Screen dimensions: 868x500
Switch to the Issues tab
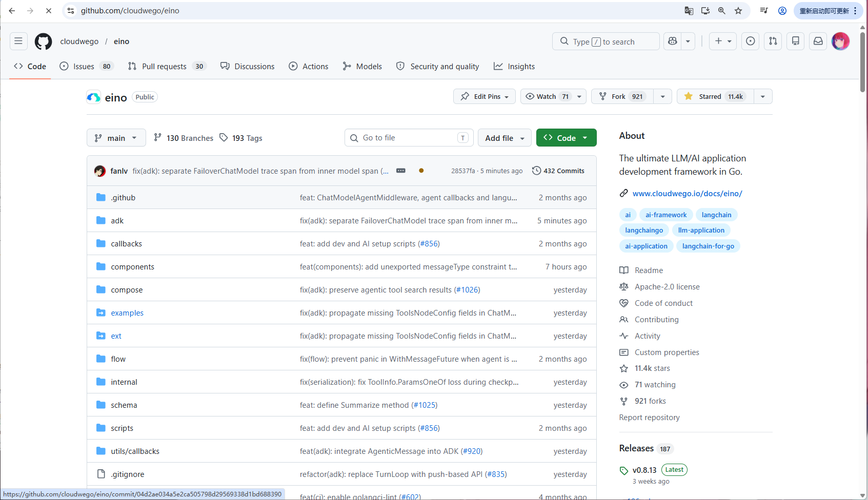coord(86,66)
